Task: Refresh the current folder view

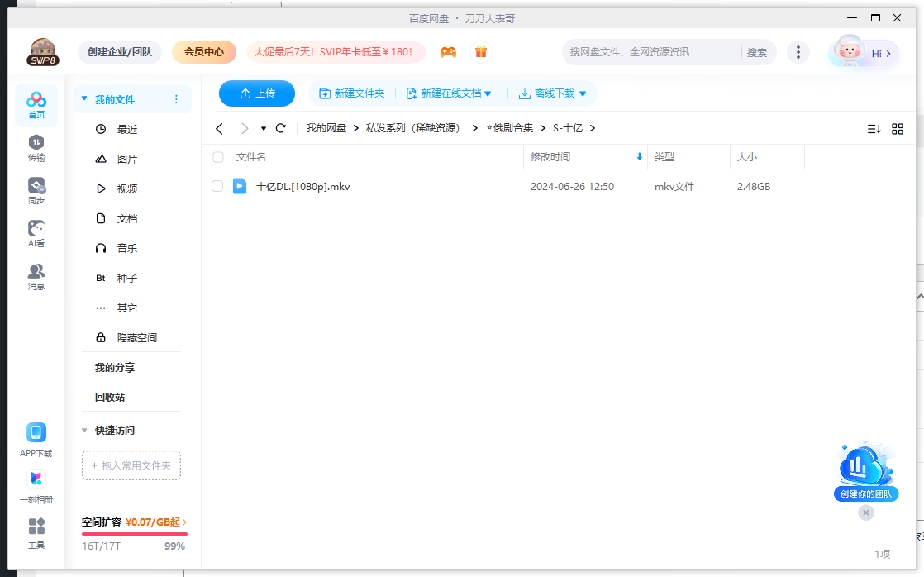Action: click(280, 128)
